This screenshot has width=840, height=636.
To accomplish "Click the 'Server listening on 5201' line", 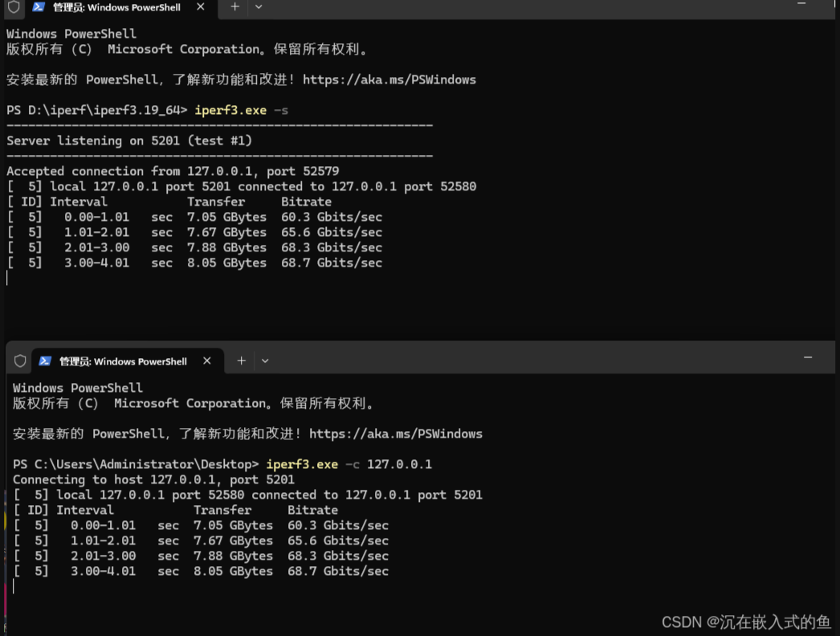I will tap(129, 141).
